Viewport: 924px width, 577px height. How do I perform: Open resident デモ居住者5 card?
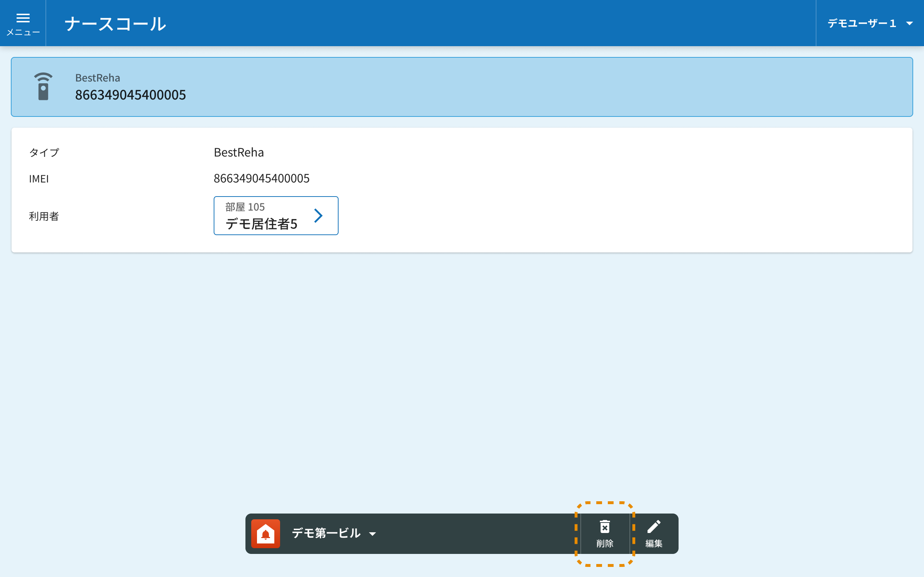click(262, 224)
